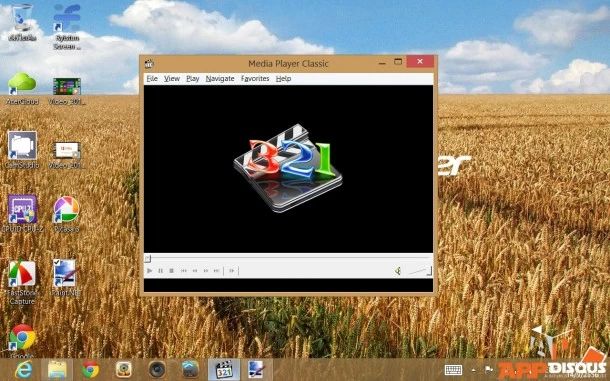The image size is (610, 381).
Task: Click the Play button in player controls
Action: [149, 270]
